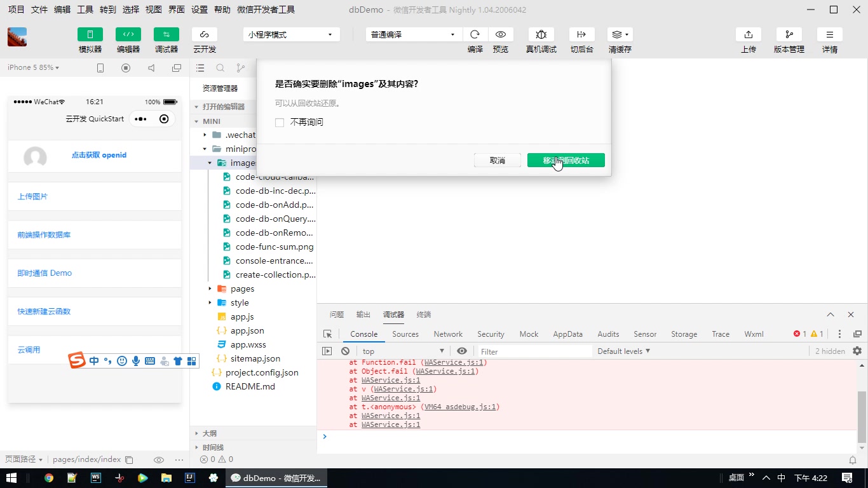Screen dimensions: 868x488
Task: Click the console Filter input field
Action: (534, 351)
